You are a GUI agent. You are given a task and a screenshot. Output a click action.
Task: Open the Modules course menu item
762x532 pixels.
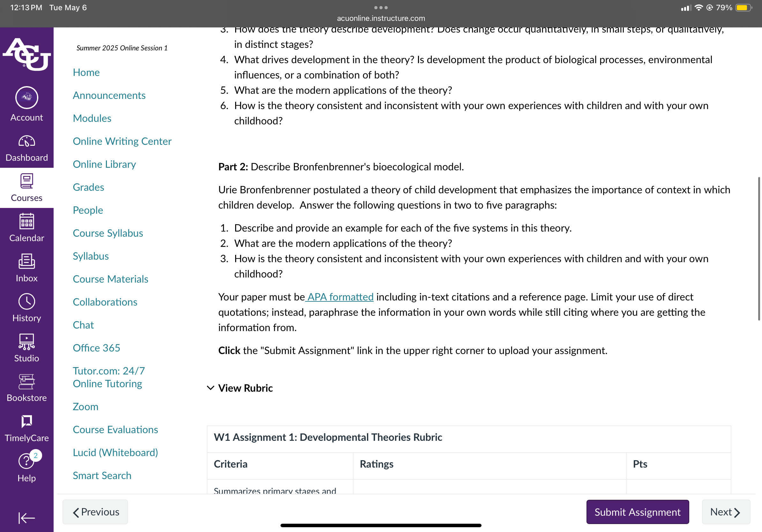coord(92,118)
